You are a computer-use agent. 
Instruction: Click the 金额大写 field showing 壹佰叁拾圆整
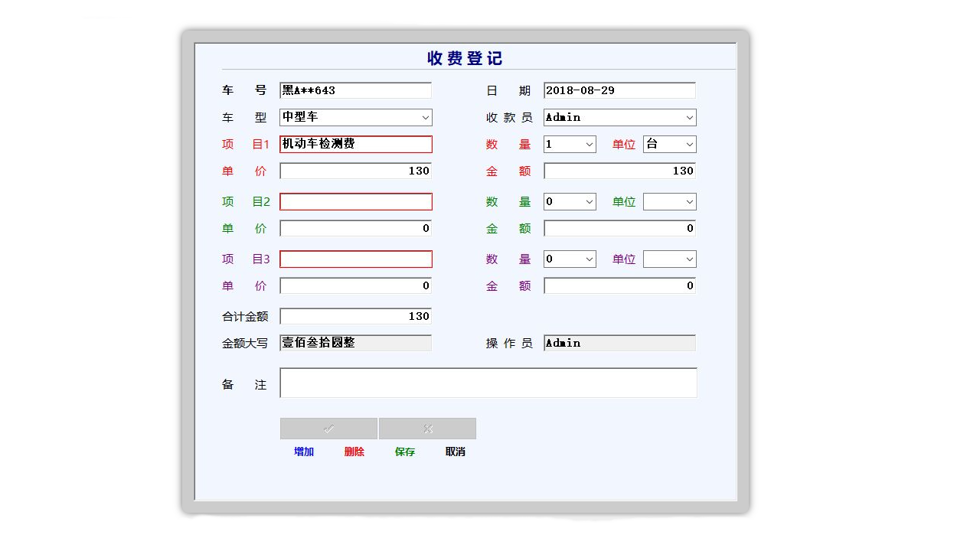point(355,342)
